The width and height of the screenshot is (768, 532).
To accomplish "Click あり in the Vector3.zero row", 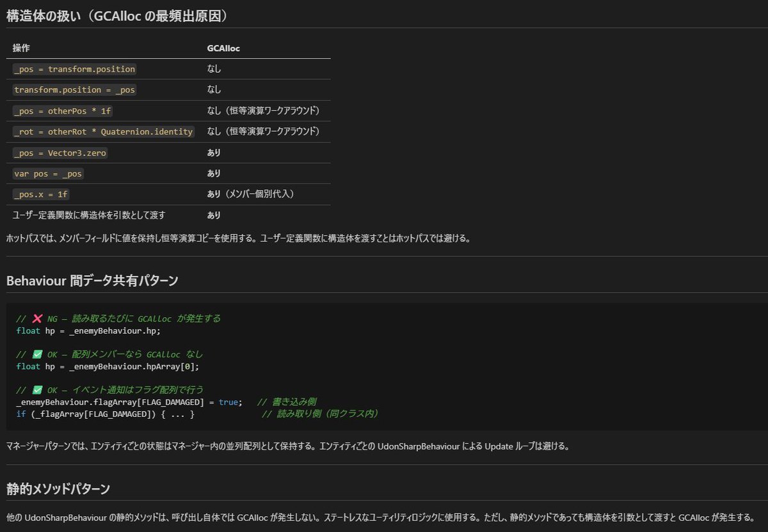I will (214, 153).
